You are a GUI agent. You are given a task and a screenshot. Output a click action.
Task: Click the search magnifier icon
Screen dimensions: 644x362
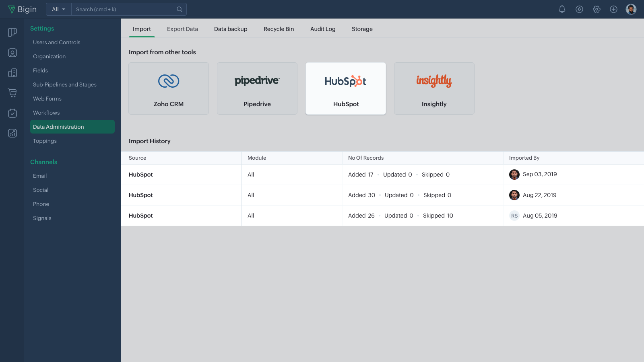pos(180,9)
